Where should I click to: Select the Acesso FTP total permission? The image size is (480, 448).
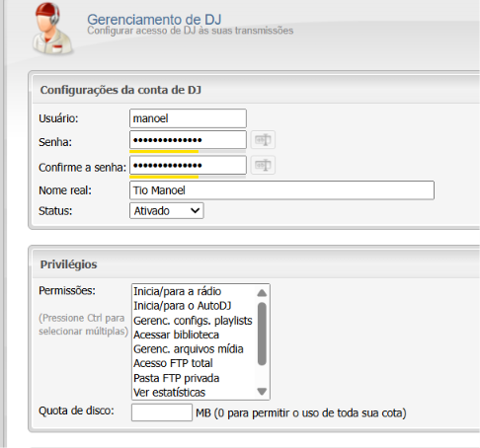pyautogui.click(x=194, y=363)
